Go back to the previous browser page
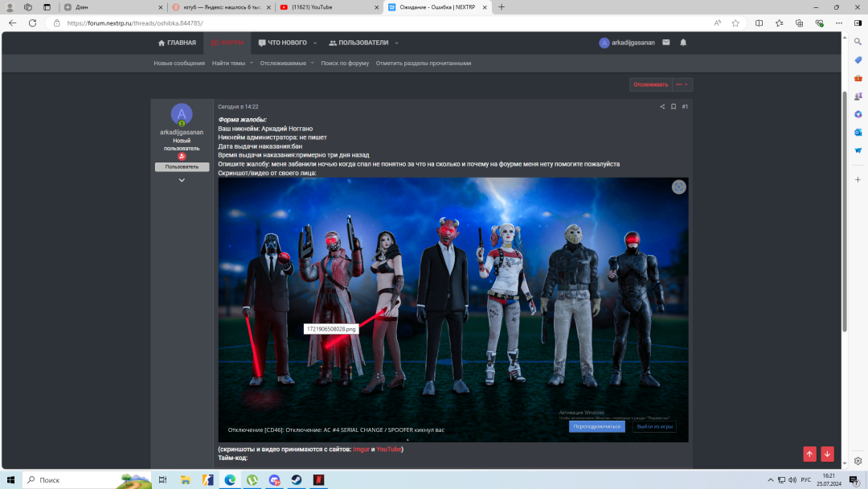The image size is (868, 489). pyautogui.click(x=13, y=23)
